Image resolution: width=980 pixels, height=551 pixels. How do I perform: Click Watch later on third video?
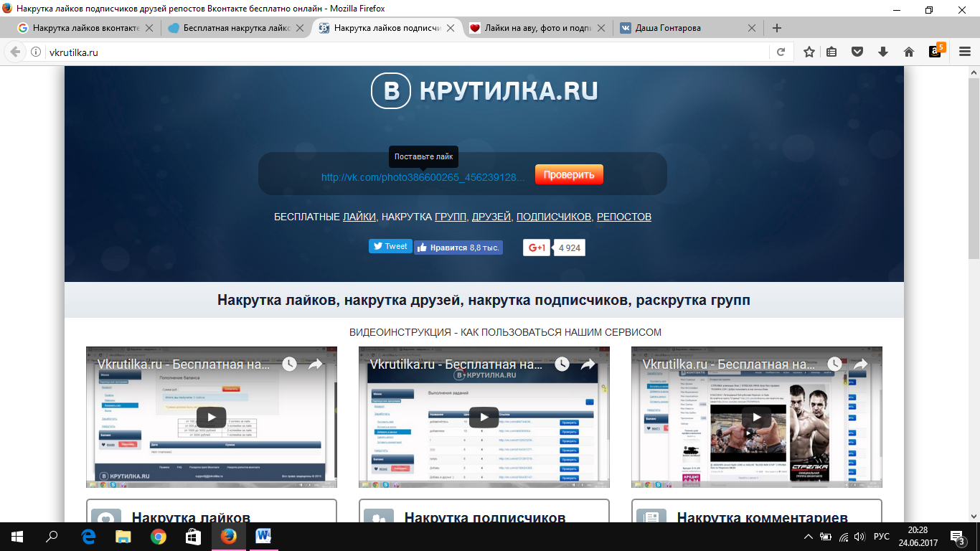point(834,364)
